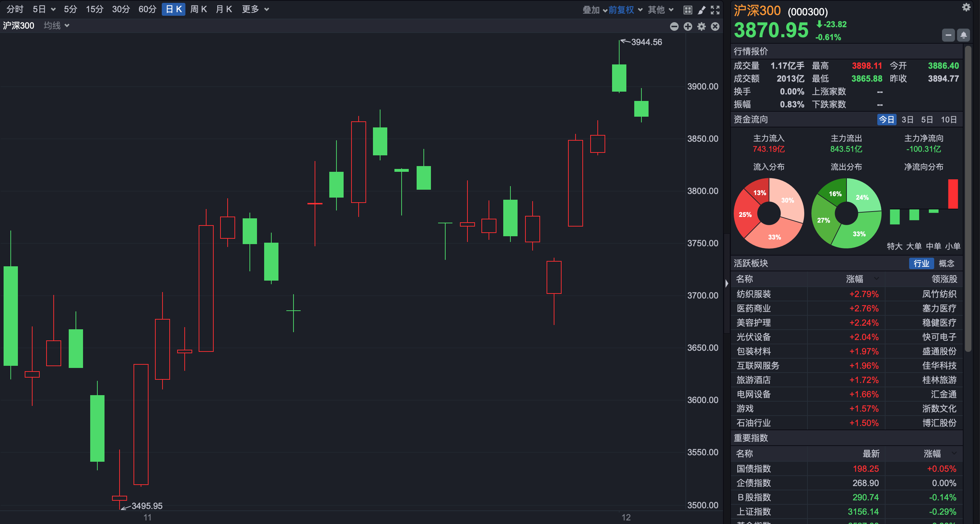
Task: Open the multi-chart grid layout icon
Action: coord(688,10)
